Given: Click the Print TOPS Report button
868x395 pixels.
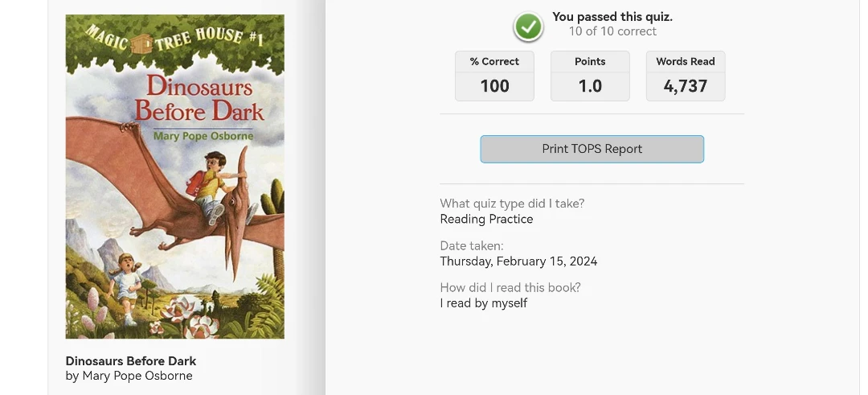Looking at the screenshot, I should pos(592,149).
